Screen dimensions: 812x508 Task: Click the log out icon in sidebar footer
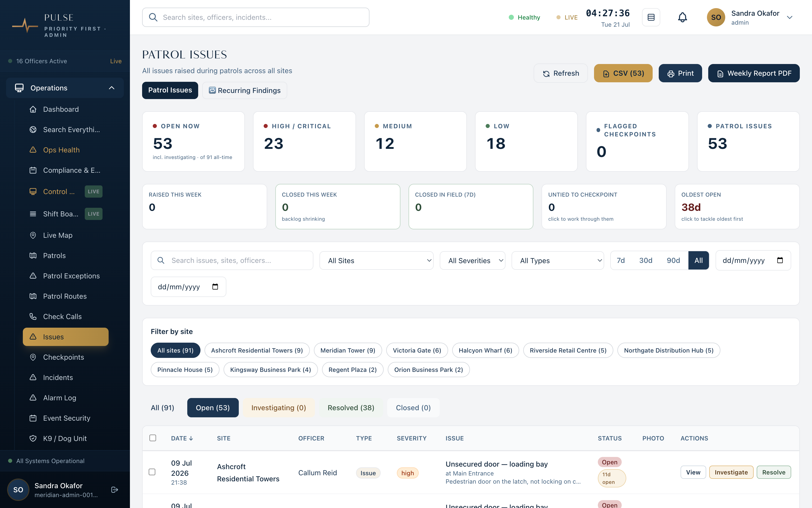coord(114,489)
